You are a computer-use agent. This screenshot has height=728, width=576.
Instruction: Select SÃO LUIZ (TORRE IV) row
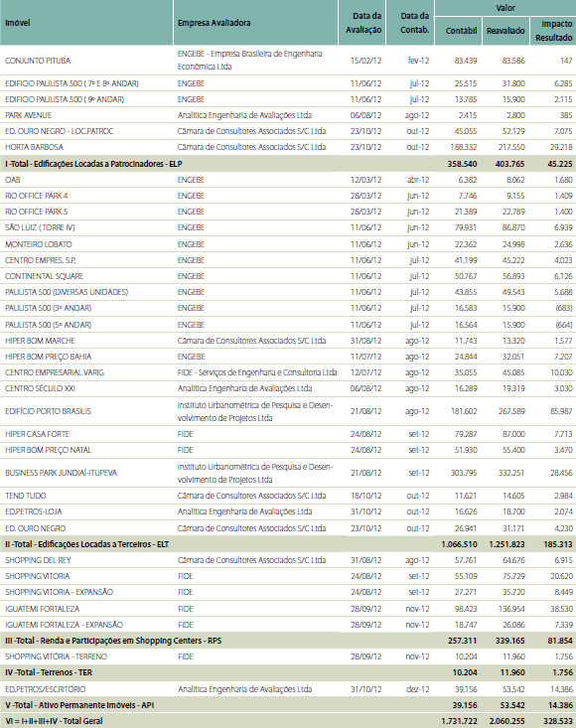[288, 227]
